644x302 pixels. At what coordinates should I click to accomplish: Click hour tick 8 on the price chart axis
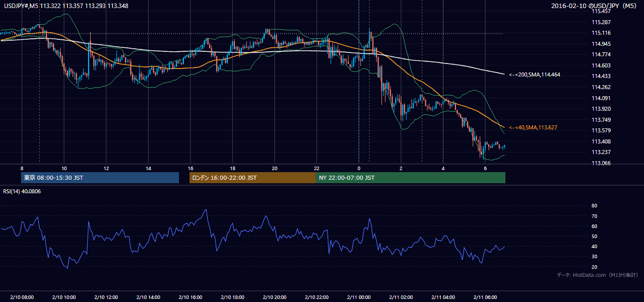(22, 168)
